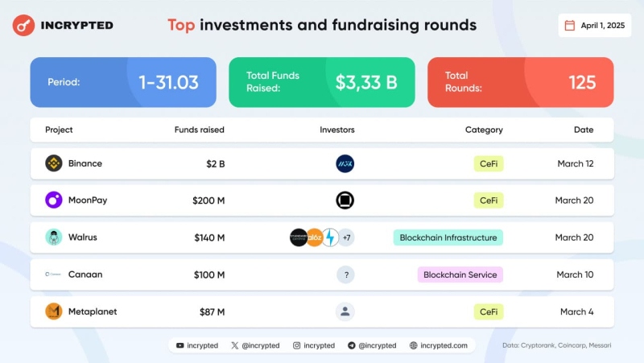Screen dimensions: 644x363
Task: Click the MoonPay purple logo icon
Action: [x=54, y=200]
